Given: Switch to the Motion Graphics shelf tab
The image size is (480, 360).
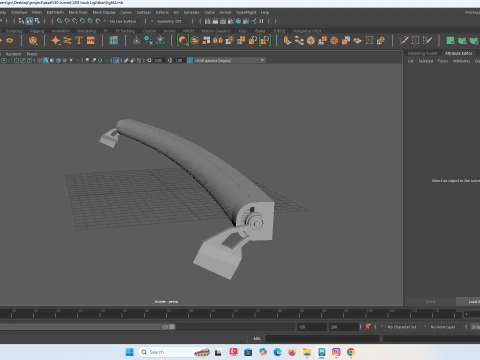Looking at the screenshot, I should [x=216, y=31].
